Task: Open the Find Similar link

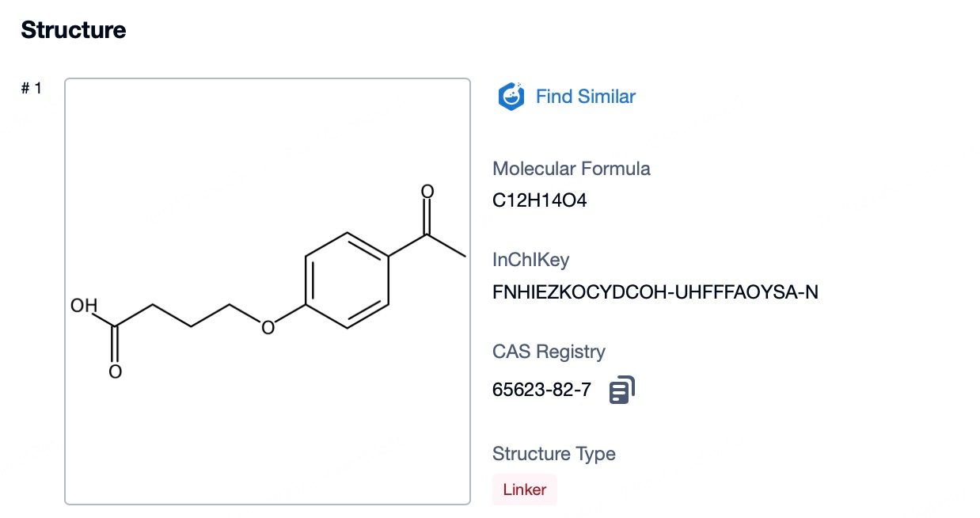Action: [x=585, y=97]
